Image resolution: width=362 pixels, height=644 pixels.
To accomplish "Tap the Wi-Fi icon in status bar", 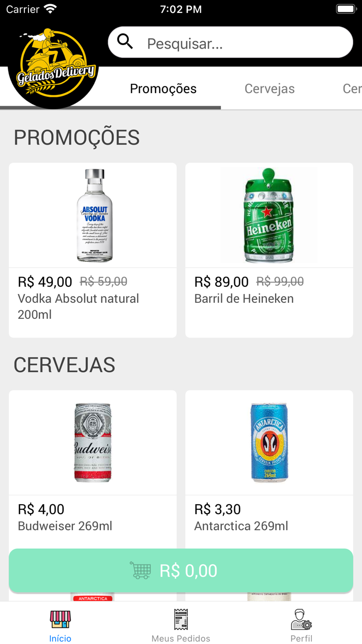I will point(49,8).
